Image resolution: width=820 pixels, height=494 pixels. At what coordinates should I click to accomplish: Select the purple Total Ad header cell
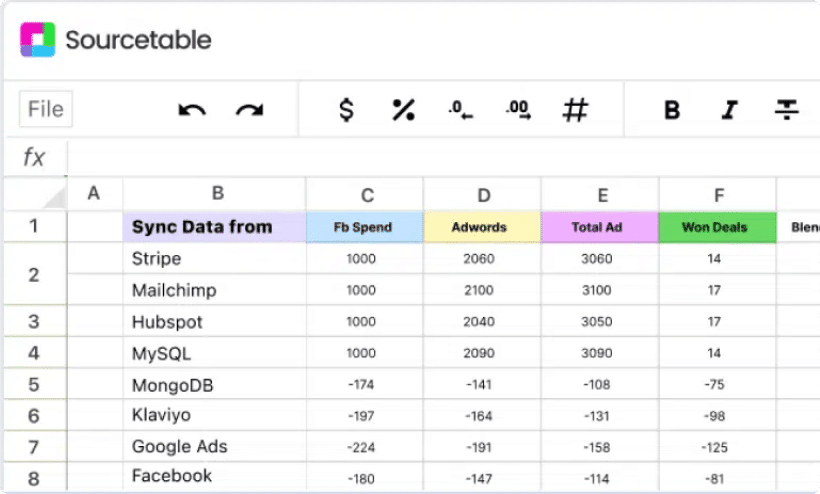pos(598,227)
